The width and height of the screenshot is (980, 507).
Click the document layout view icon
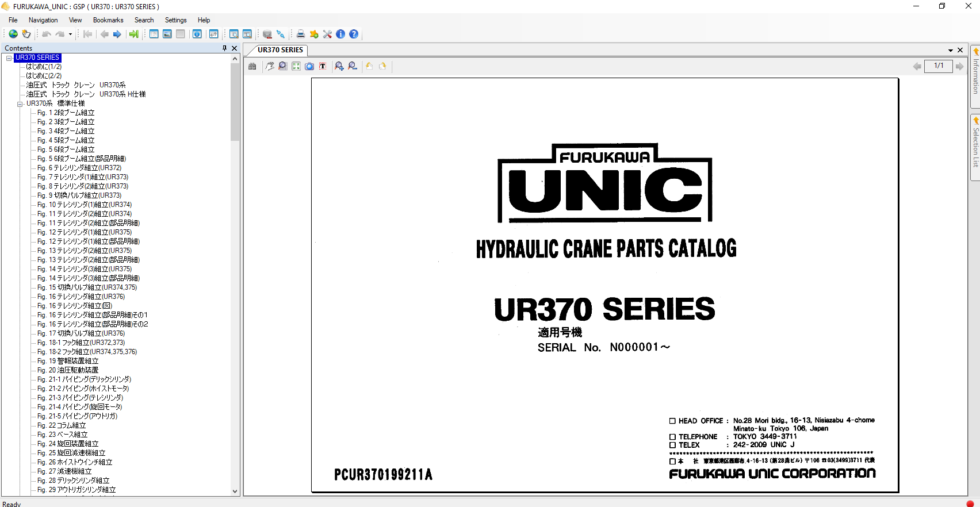pos(154,34)
